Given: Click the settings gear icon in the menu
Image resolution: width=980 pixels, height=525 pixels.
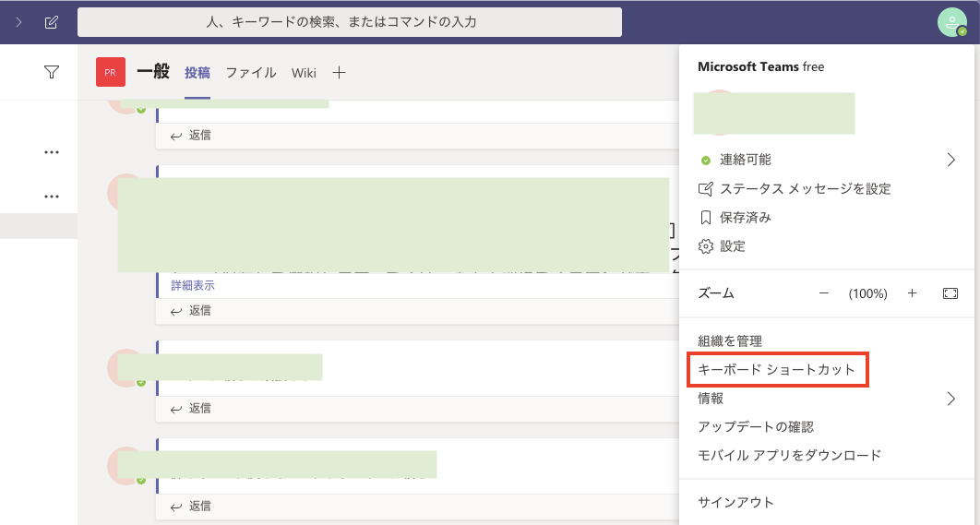Looking at the screenshot, I should point(706,246).
